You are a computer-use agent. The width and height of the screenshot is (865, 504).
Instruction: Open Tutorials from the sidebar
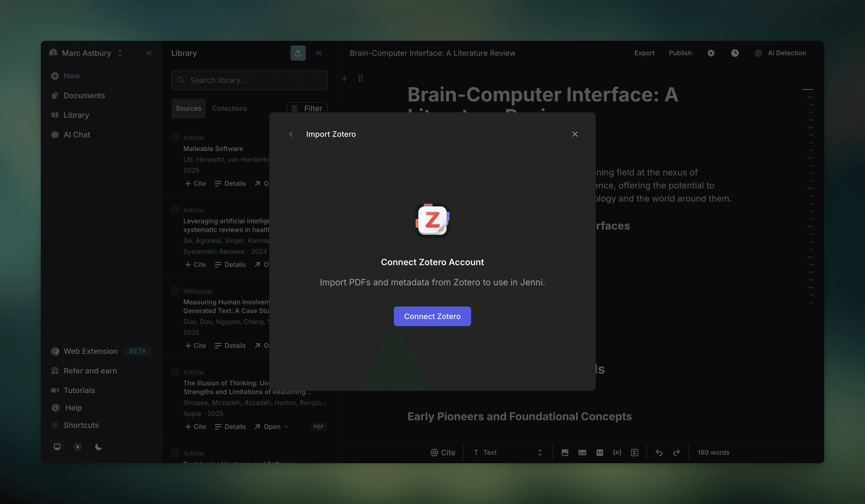pos(73,390)
